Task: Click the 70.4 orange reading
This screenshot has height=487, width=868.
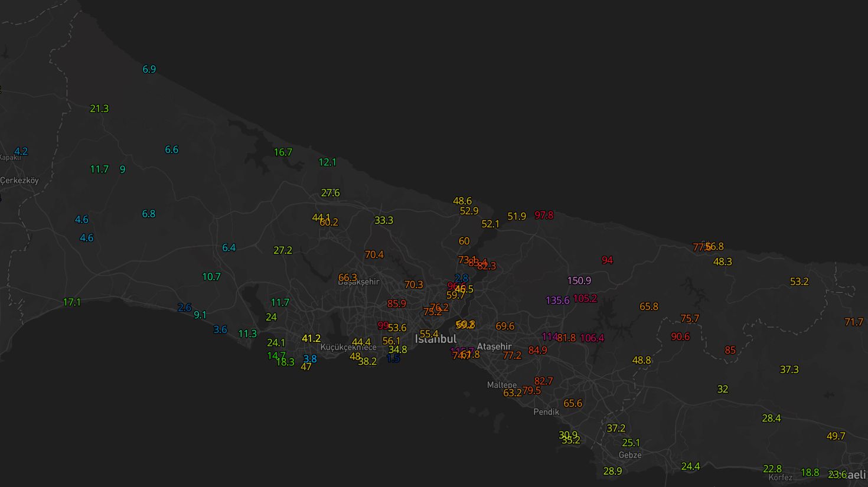Action: [x=374, y=255]
